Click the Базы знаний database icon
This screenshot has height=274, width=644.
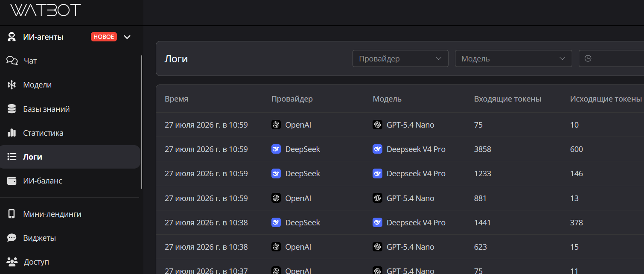click(x=12, y=109)
